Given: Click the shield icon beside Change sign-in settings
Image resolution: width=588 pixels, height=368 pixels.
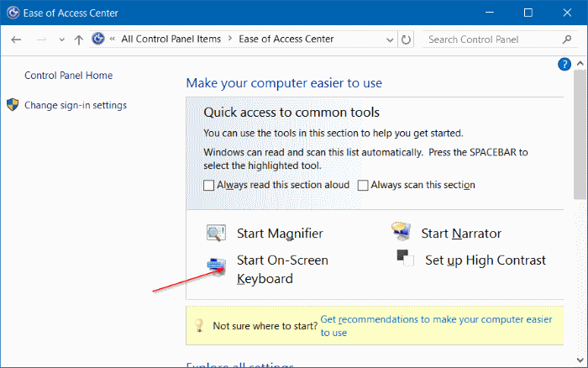Looking at the screenshot, I should [13, 105].
